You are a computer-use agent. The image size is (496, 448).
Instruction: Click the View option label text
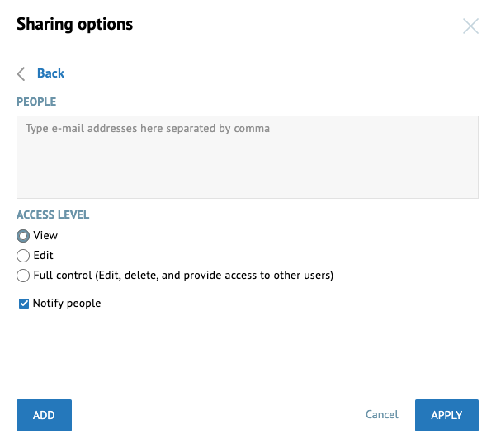pos(45,235)
